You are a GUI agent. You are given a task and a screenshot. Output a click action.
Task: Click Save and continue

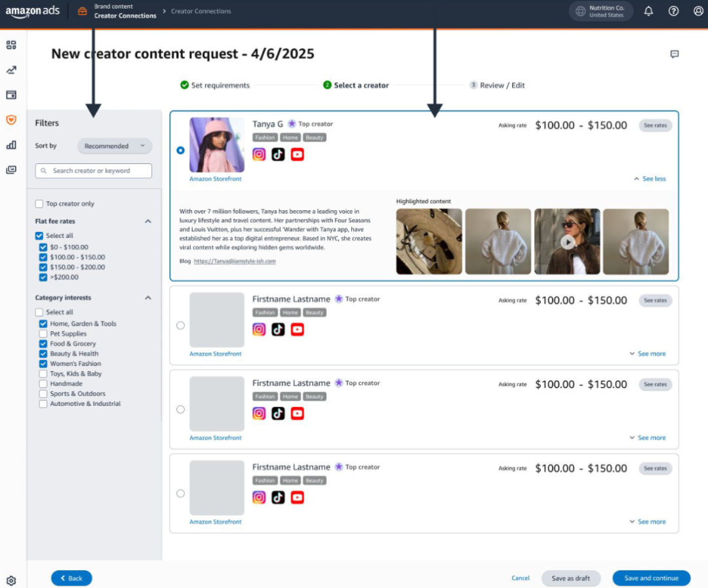click(x=651, y=578)
